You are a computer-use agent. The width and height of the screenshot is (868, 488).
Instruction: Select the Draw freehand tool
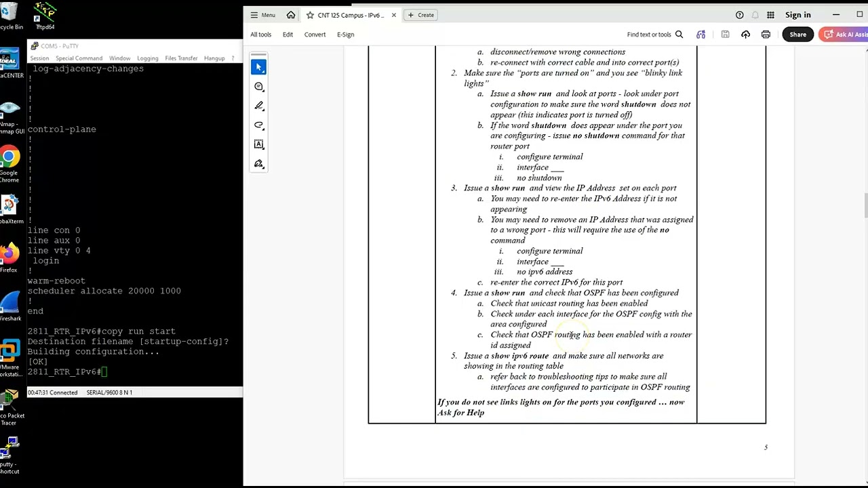pyautogui.click(x=258, y=125)
